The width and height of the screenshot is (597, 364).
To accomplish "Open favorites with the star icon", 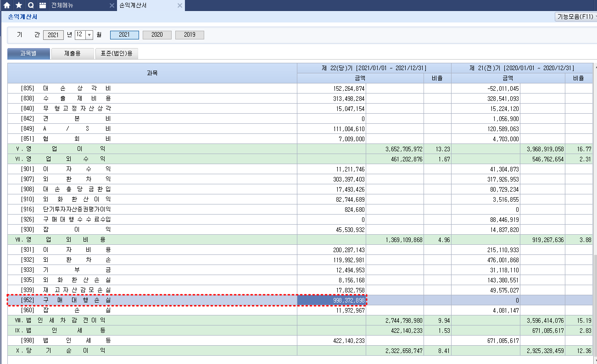I will click(x=19, y=6).
